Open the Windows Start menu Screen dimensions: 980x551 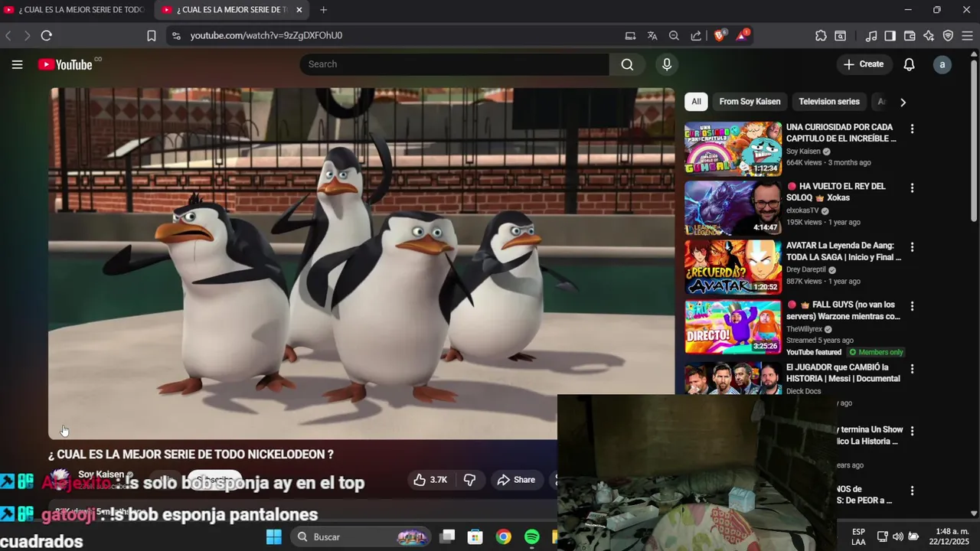pyautogui.click(x=274, y=536)
